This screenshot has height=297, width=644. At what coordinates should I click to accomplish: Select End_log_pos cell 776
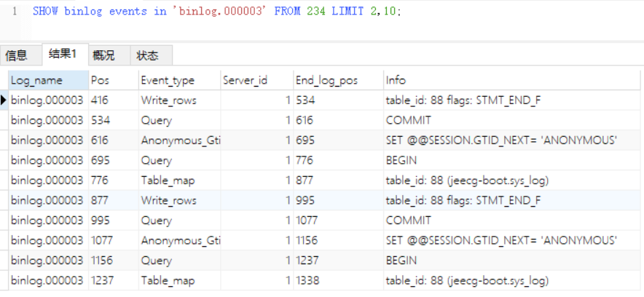pos(339,160)
